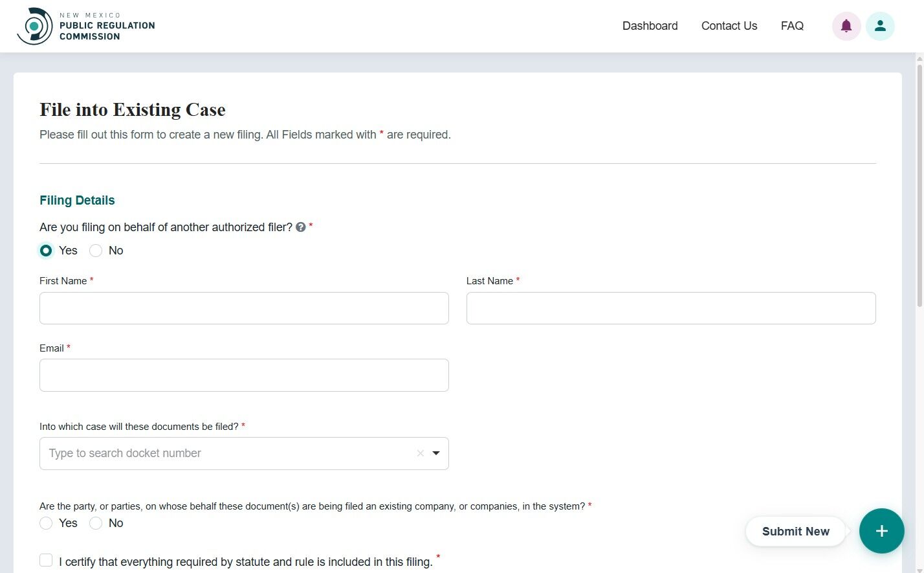Viewport: 924px width, 573px height.
Task: Click the NM Public Regulation Commission logo
Action: point(86,26)
